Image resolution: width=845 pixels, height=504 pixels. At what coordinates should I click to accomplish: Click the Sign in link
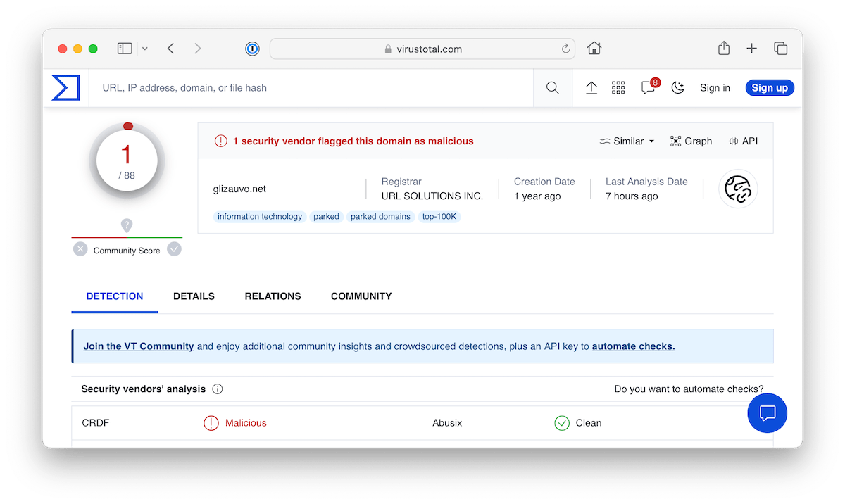click(x=715, y=88)
